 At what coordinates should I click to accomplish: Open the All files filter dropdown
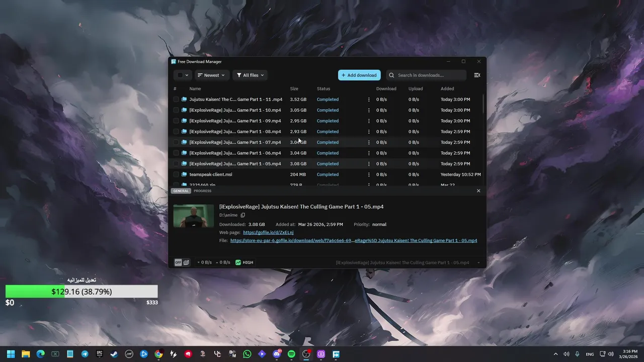coord(250,75)
